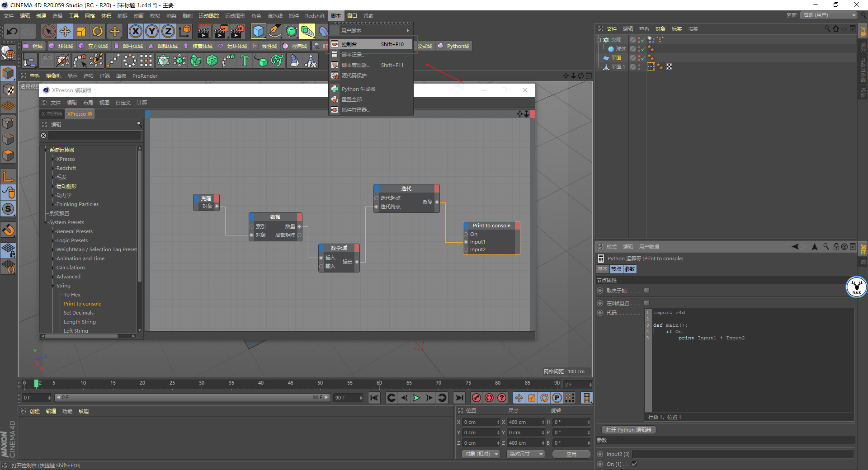868x470 pixels.
Task: Open 脚本管理器 from the script menu
Action: coord(371,65)
